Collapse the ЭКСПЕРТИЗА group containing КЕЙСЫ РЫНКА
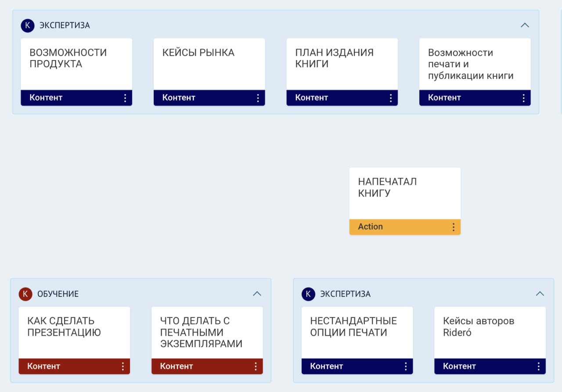 point(525,25)
